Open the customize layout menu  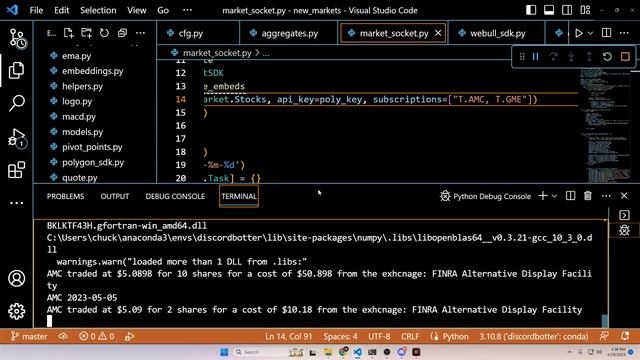[x=585, y=10]
